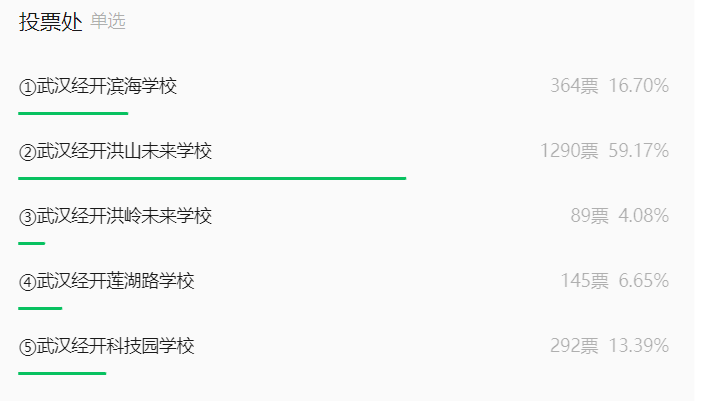Select option ① 武汉经开滨海学校

(98, 86)
